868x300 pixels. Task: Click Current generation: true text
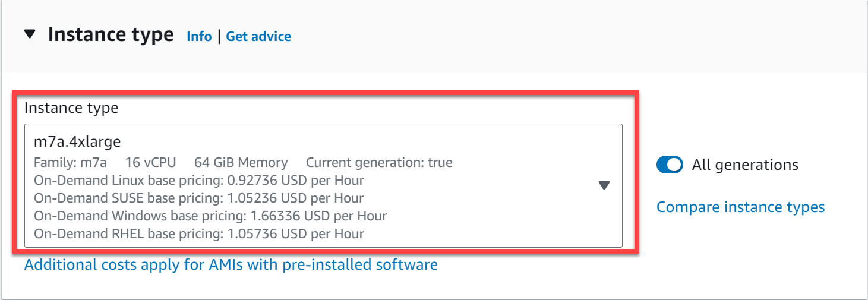(378, 162)
